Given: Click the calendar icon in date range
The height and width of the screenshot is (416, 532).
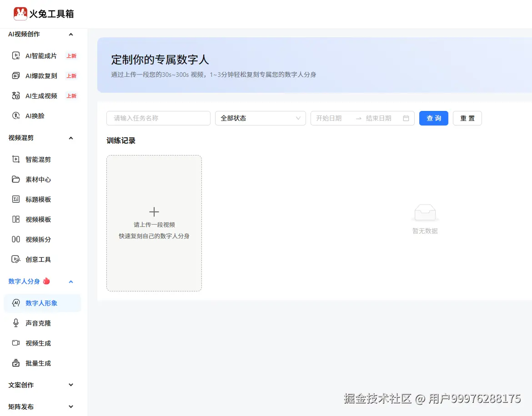Looking at the screenshot, I should (x=406, y=118).
